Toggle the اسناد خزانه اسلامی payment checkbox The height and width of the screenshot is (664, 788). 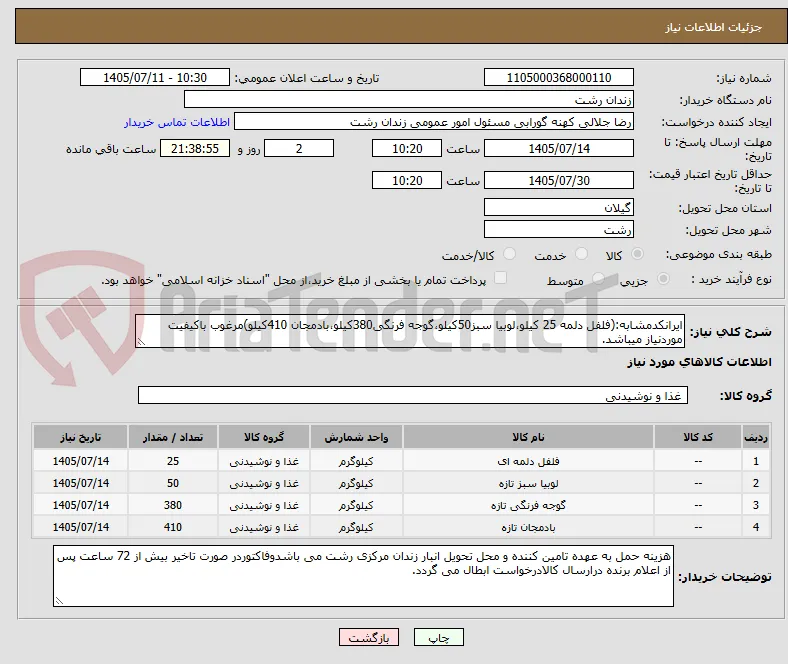501,278
